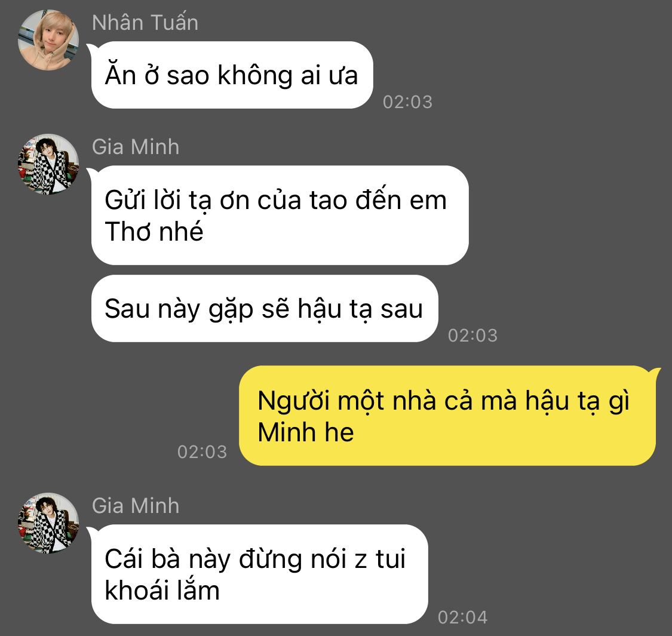672x636 pixels.
Task: Open Nhân Tuấn's profile avatar
Action: (x=48, y=40)
